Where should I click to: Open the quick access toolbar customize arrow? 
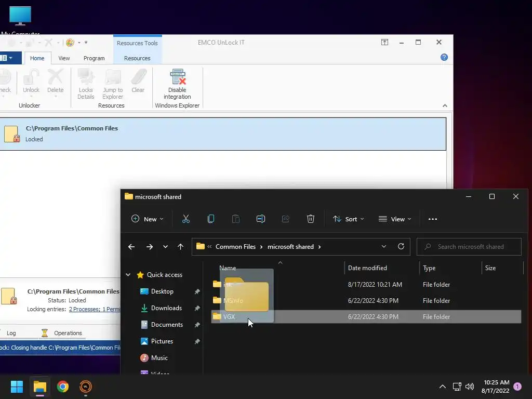(86, 43)
